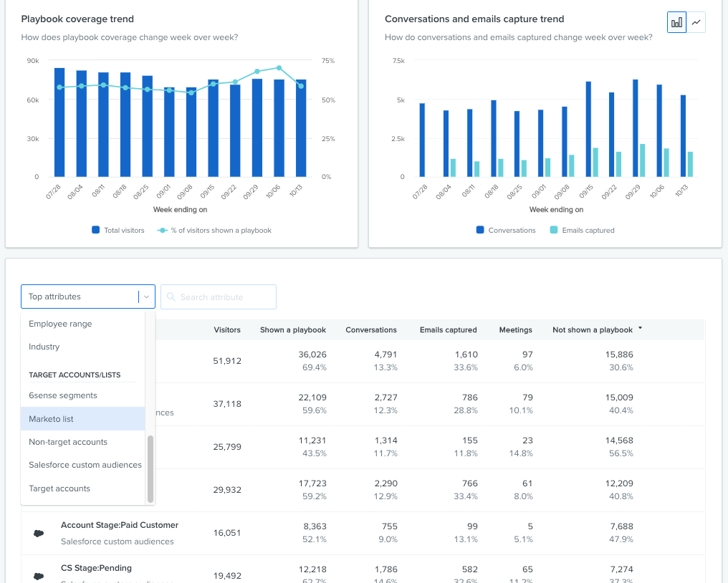Click the 4,791 conversations value
This screenshot has width=728, height=583.
pos(385,355)
